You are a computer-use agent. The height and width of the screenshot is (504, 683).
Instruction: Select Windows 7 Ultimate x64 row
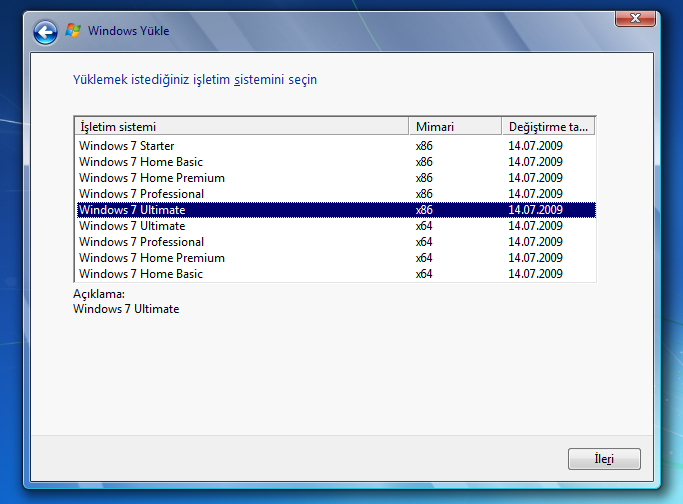pyautogui.click(x=336, y=226)
